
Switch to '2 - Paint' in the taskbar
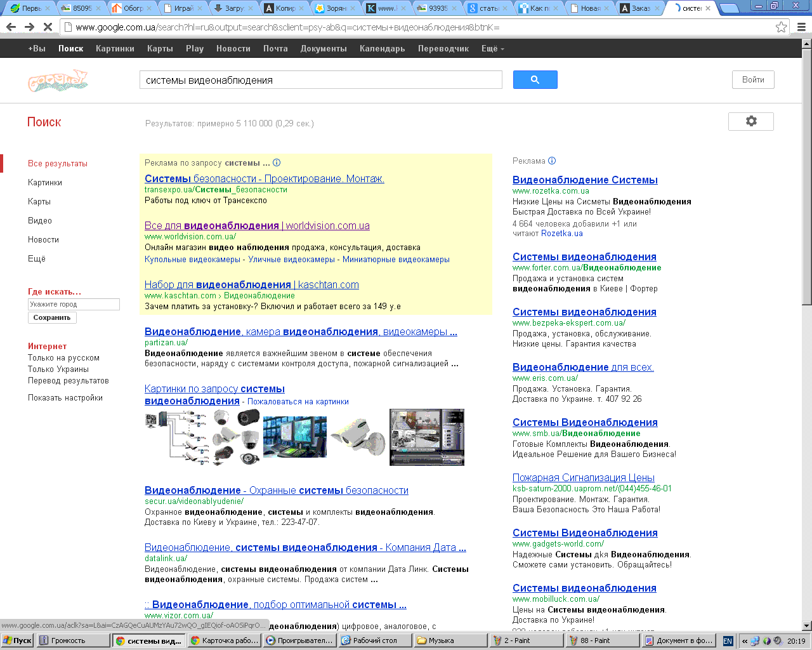point(526,640)
